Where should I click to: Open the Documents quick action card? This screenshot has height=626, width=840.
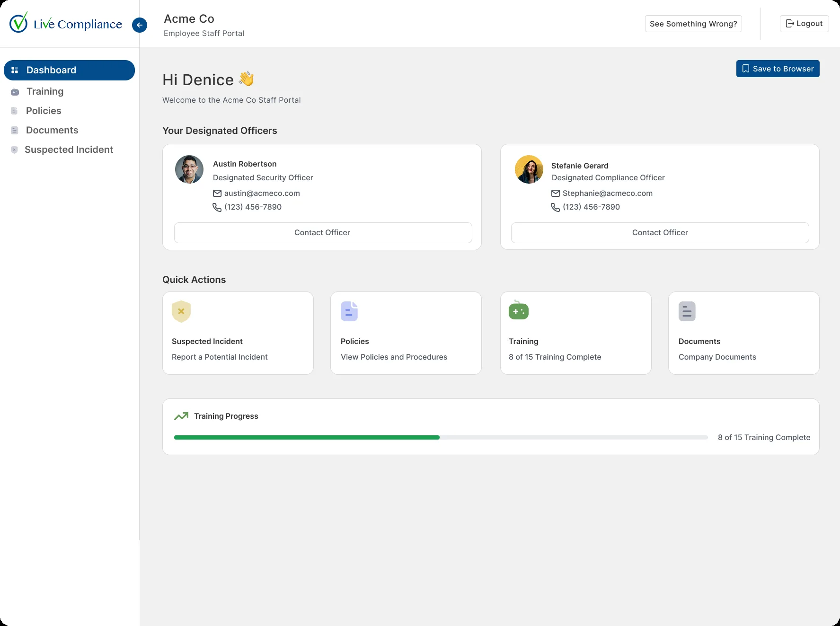tap(744, 333)
